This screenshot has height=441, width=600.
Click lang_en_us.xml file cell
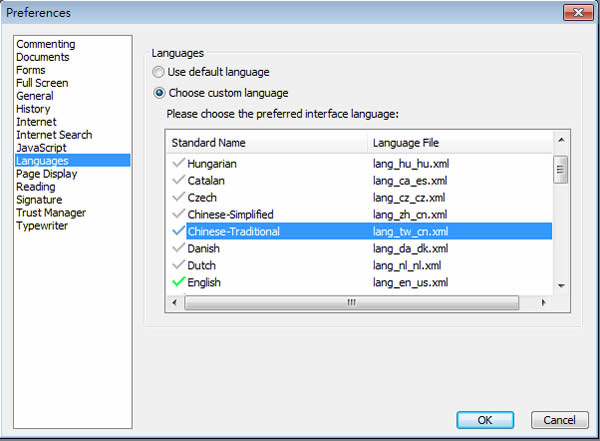[x=410, y=283]
